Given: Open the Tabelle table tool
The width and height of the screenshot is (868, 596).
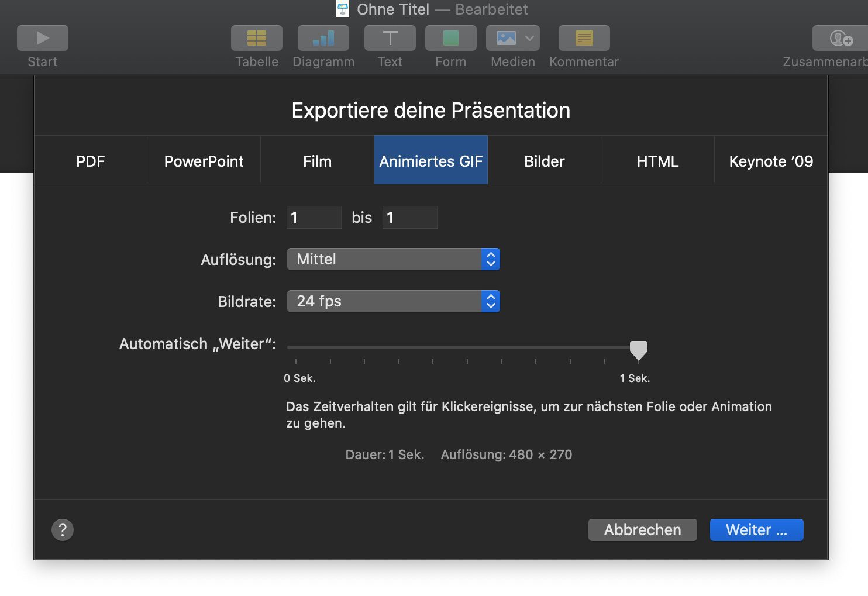Looking at the screenshot, I should tap(257, 38).
